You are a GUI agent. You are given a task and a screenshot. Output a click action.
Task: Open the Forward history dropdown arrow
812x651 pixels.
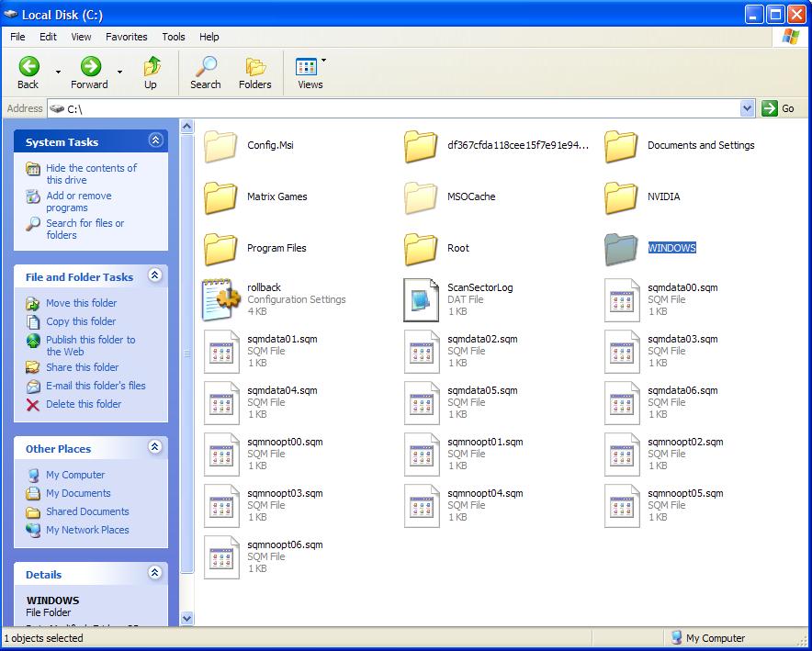119,72
